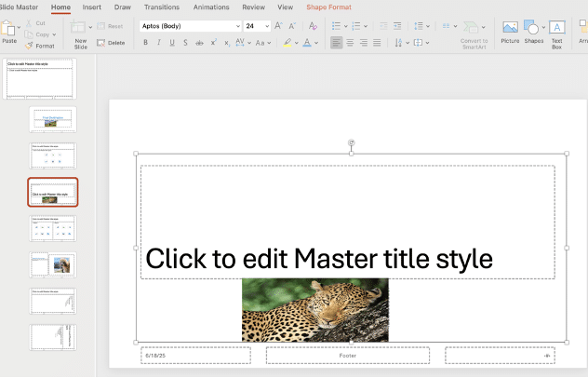The height and width of the screenshot is (378, 588).
Task: Open the Transitions tab
Action: tap(162, 7)
